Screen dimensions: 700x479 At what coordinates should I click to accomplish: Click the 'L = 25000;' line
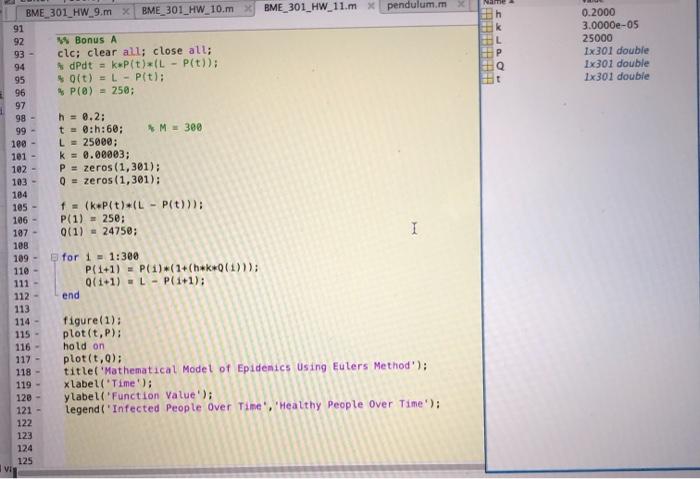coord(88,142)
